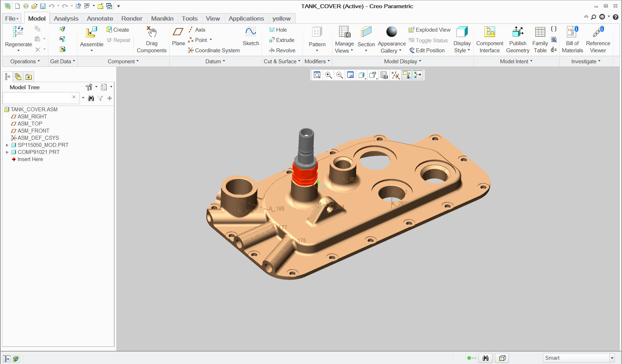Open the Render tab
Viewport: 622px width, 364px height.
click(x=132, y=18)
